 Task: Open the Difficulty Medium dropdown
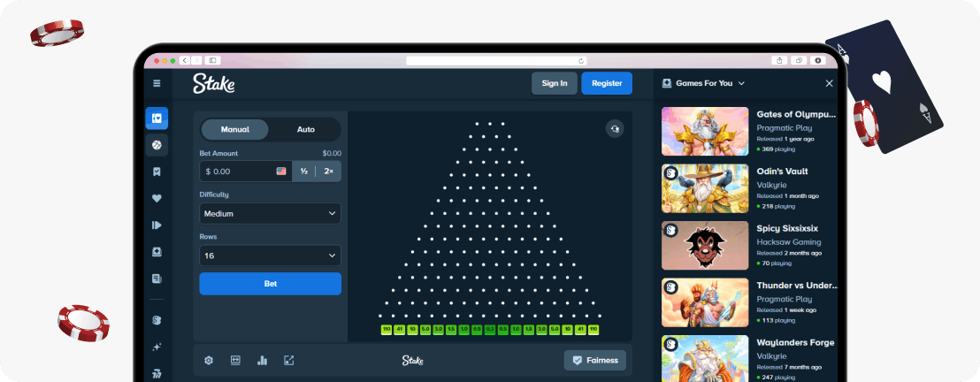[x=270, y=214]
